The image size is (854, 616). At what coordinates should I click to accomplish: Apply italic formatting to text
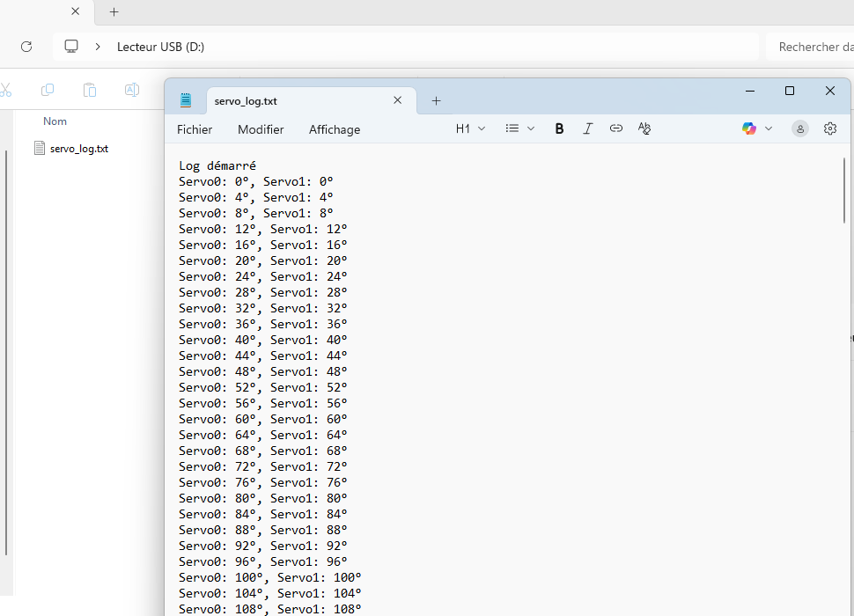pos(588,128)
